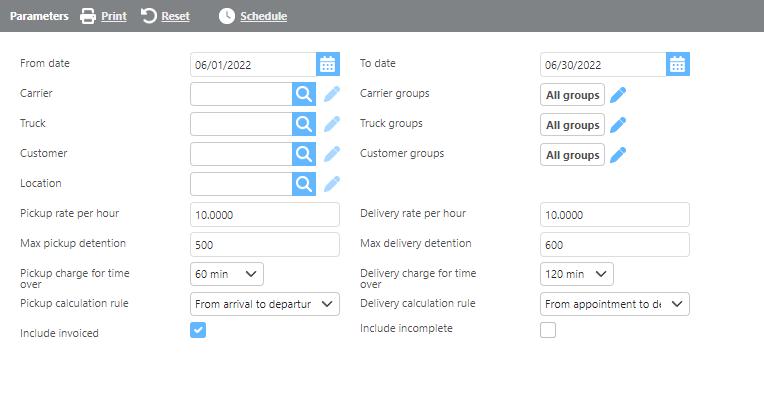Edit Carrier groups with the pencil icon
The width and height of the screenshot is (764, 403).
click(618, 95)
